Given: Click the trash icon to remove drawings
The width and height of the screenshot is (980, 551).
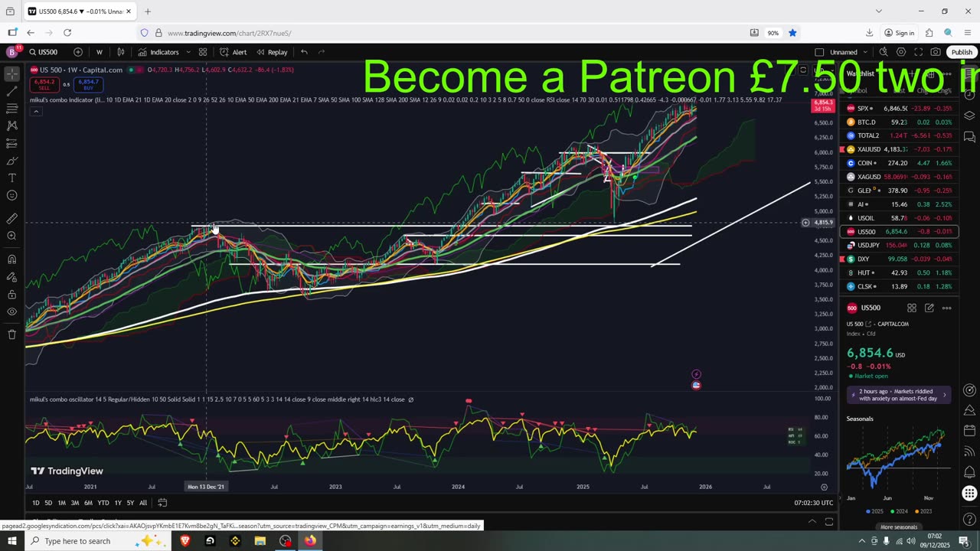Looking at the screenshot, I should (x=11, y=334).
